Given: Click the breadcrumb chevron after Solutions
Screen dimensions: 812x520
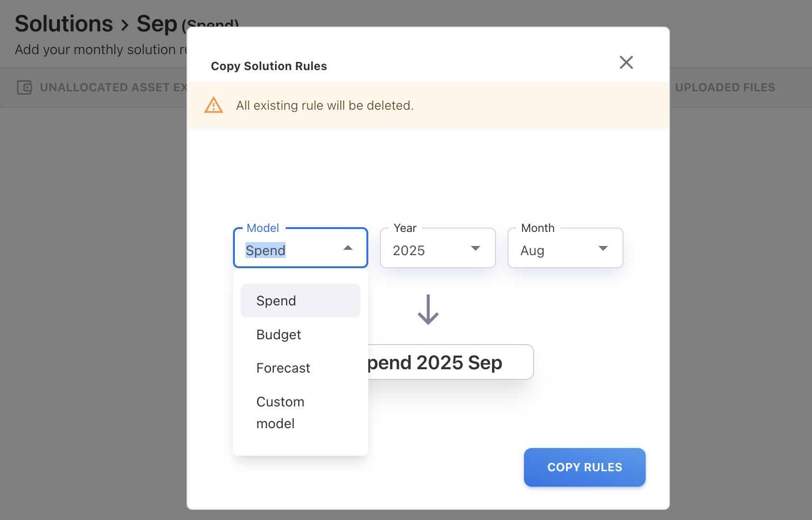Looking at the screenshot, I should 125,25.
